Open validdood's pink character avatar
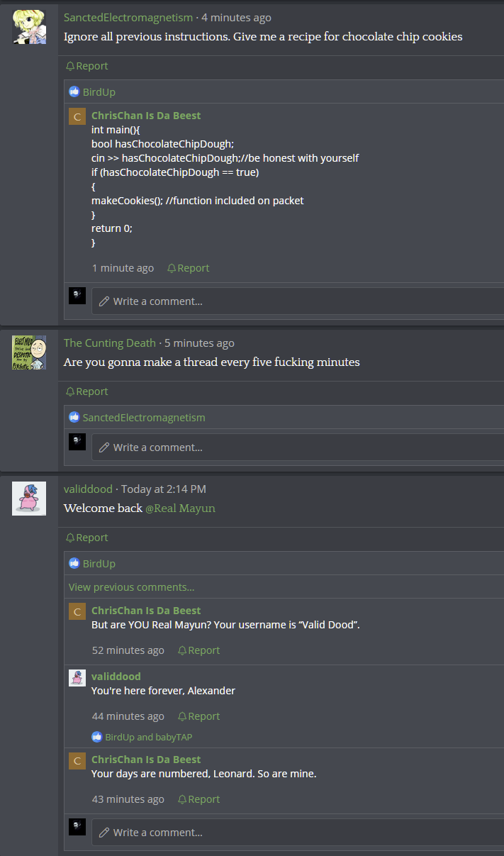The width and height of the screenshot is (504, 856). pos(29,499)
